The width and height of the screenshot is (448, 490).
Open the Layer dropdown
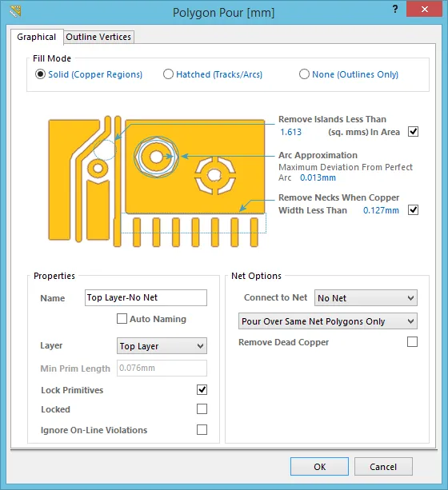162,346
